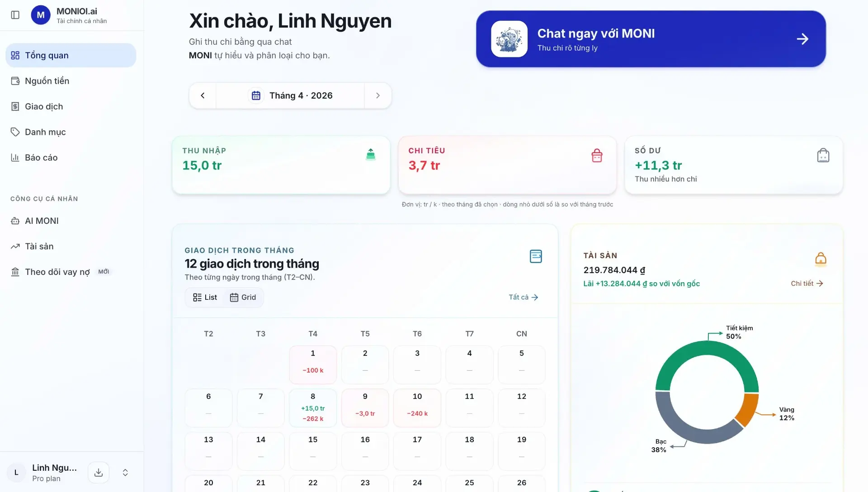Viewport: 868px width, 492px height.
Task: Click the Danh mục tag icon
Action: pyautogui.click(x=15, y=132)
